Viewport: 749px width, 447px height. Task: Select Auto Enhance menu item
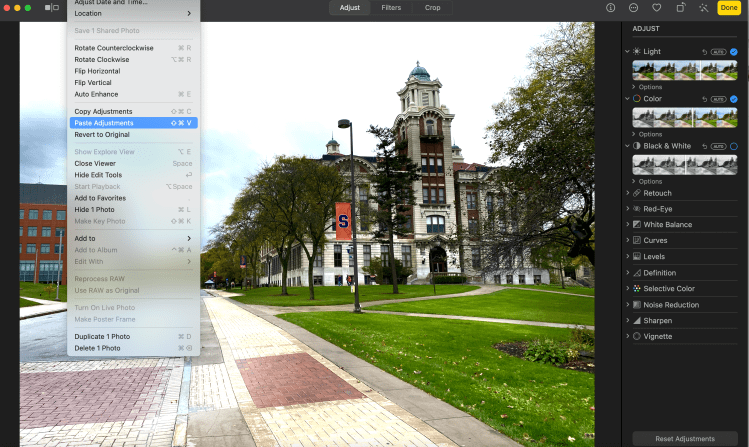click(x=133, y=94)
